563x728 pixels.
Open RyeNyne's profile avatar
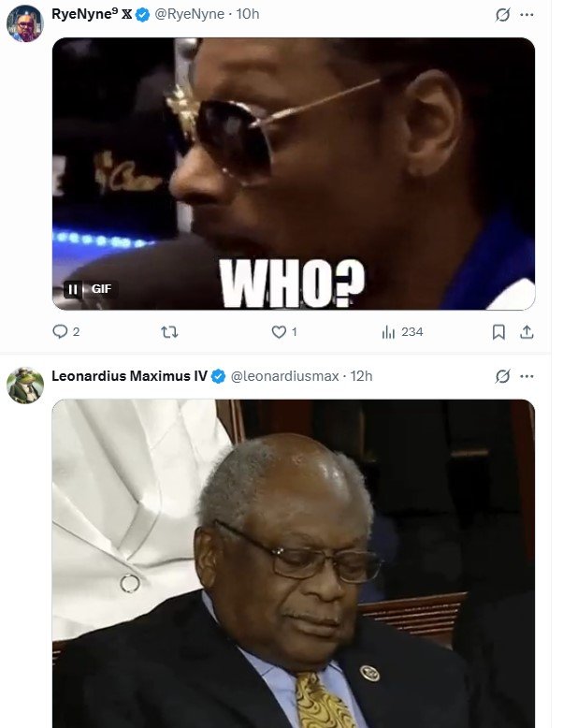click(x=24, y=22)
